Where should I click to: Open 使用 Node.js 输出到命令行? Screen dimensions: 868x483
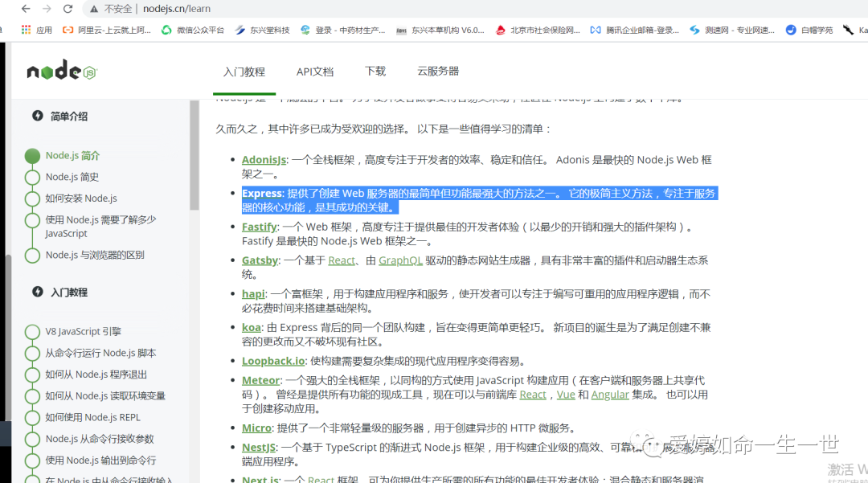100,460
